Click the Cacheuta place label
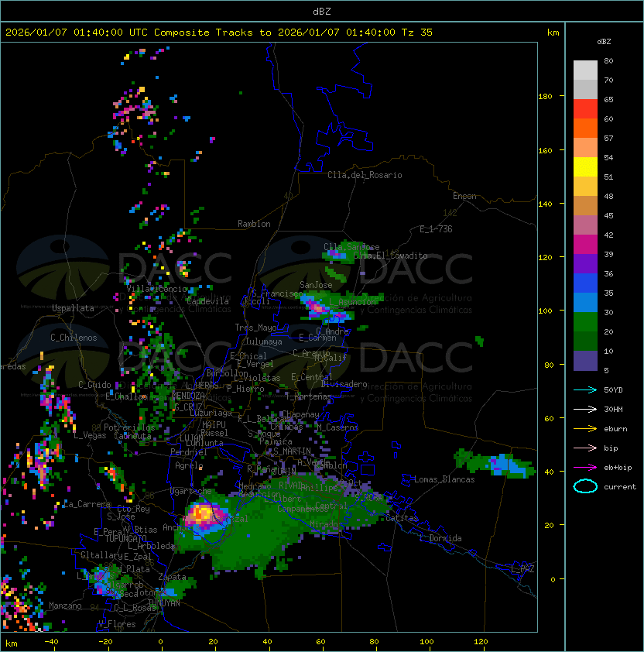The width and height of the screenshot is (644, 652). point(132,436)
